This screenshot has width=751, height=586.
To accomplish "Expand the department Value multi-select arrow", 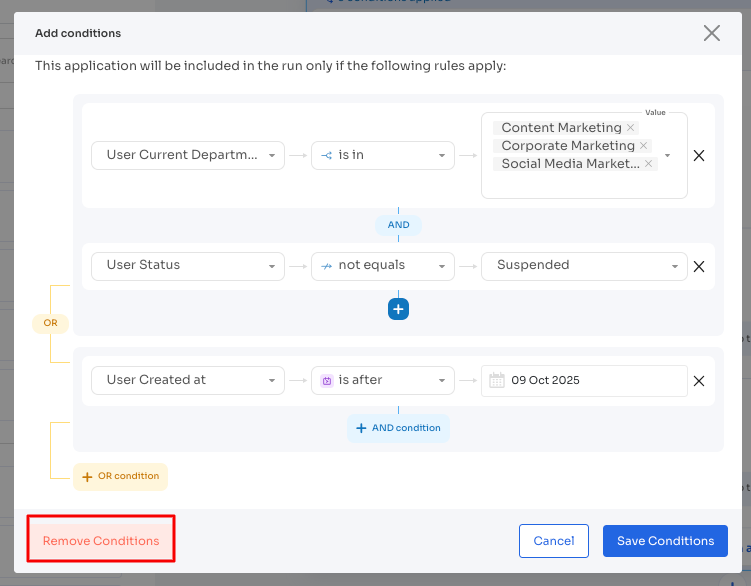I will click(x=667, y=155).
